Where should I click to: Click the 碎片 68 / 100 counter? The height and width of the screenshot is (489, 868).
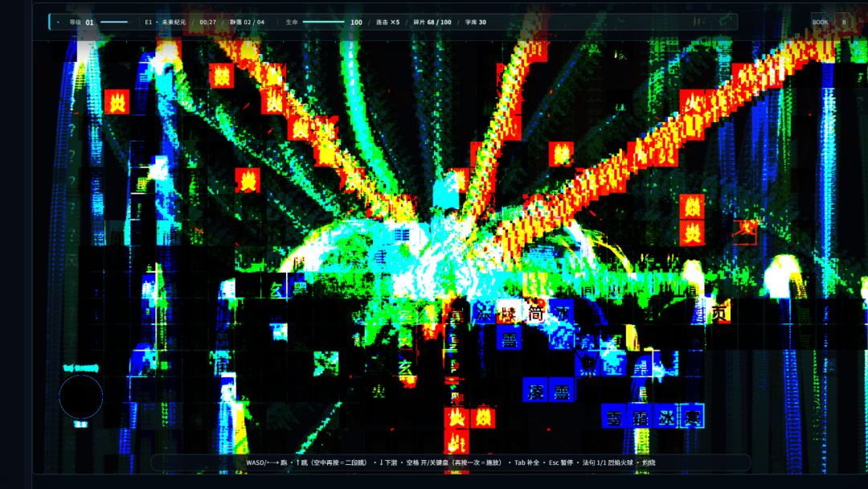pos(432,23)
